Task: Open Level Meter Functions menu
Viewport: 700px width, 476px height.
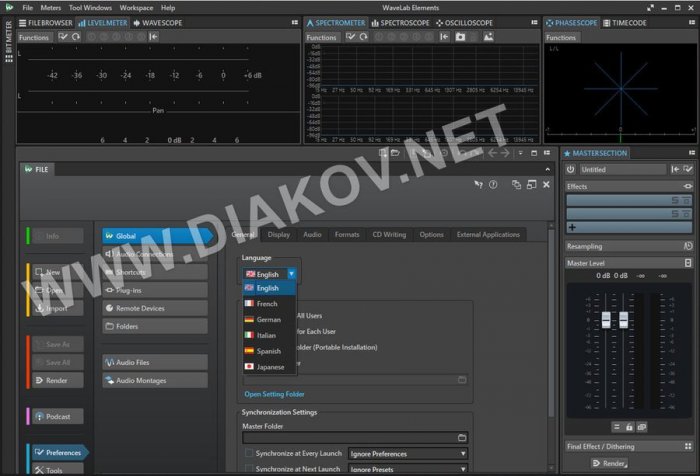Action: tap(33, 38)
